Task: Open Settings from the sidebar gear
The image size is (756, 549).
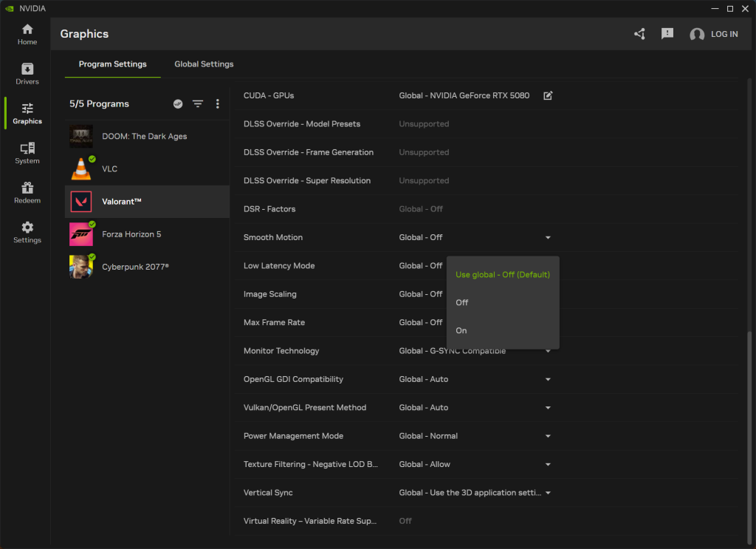Action: [x=27, y=232]
